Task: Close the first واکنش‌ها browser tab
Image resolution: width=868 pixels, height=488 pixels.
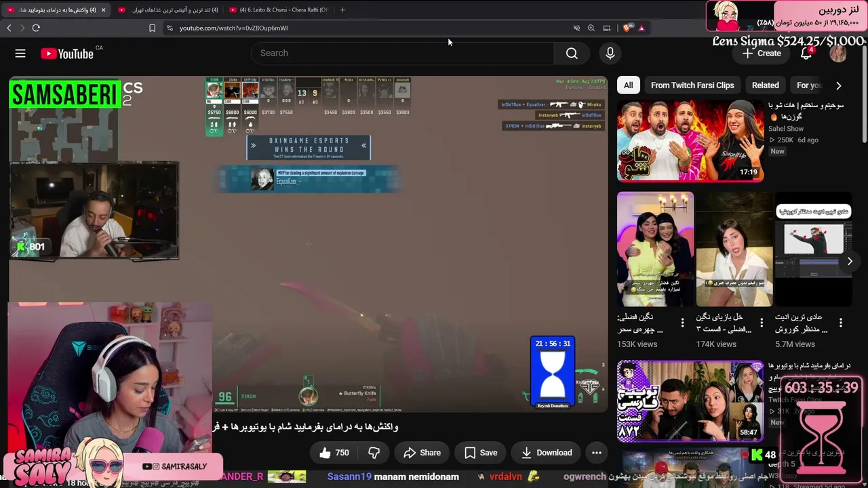Action: coord(103,10)
